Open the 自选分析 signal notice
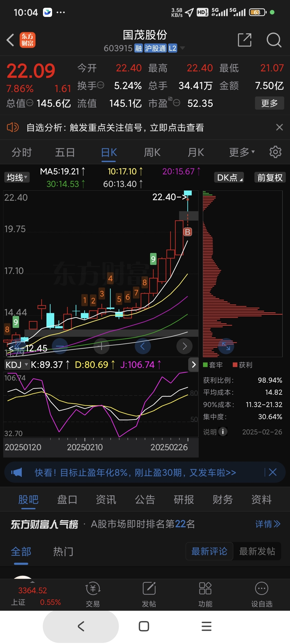290x644 pixels. pos(115,127)
